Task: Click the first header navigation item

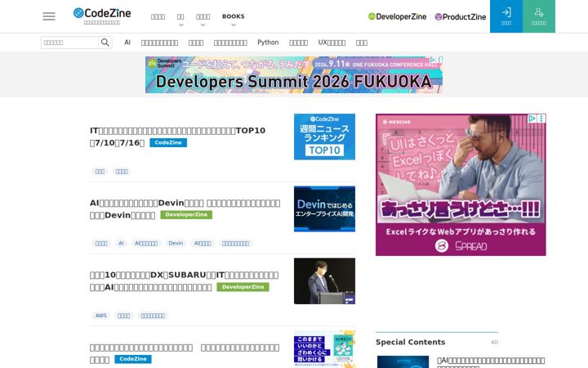Action: point(158,16)
